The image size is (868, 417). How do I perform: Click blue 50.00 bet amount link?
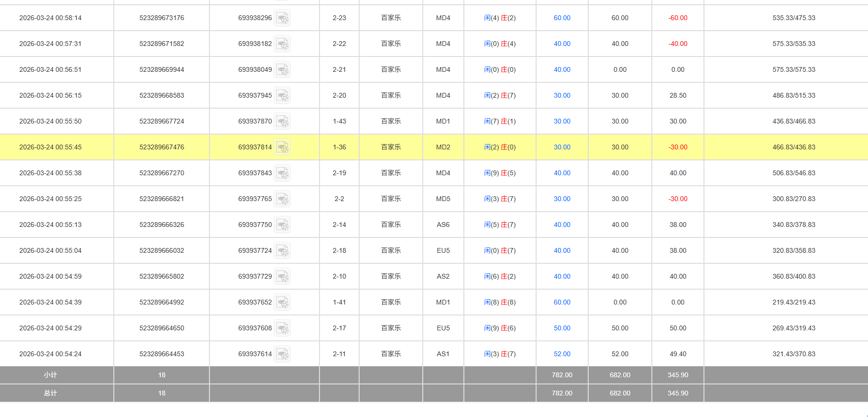(x=562, y=328)
